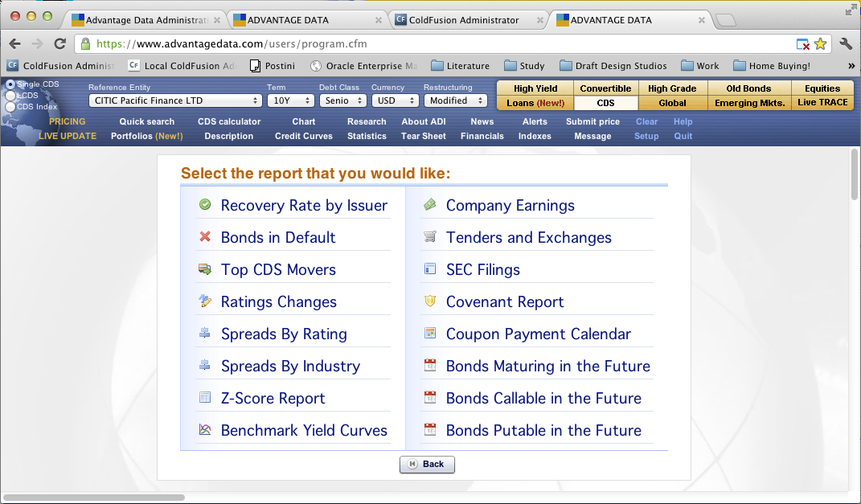Reload the page with the refresh icon
Image resolution: width=861 pixels, height=504 pixels.
pyautogui.click(x=59, y=44)
